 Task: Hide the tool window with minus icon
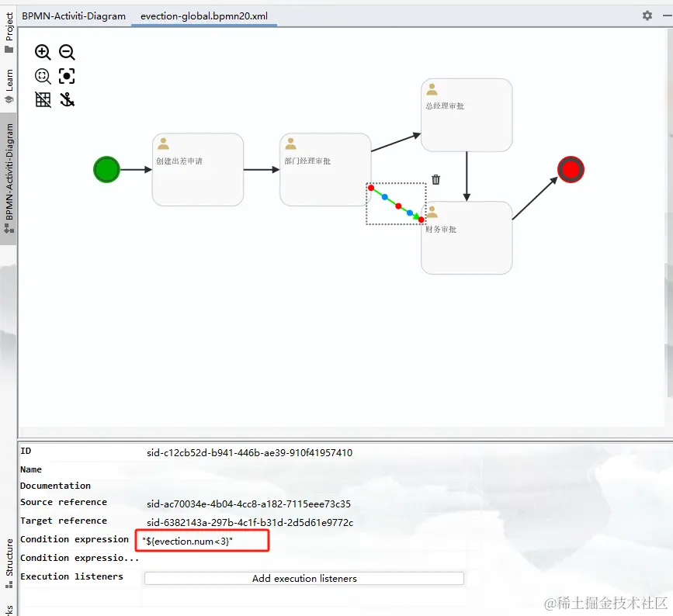point(668,16)
